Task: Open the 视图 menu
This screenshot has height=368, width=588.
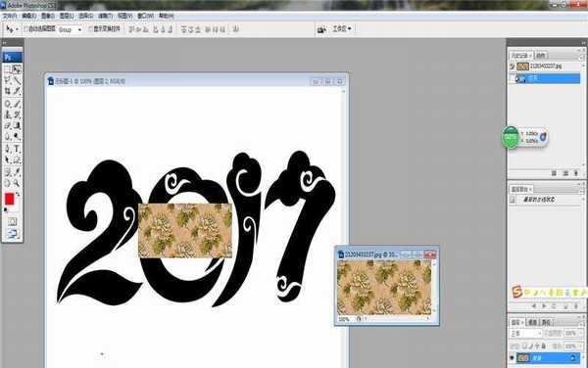Action: [124, 16]
